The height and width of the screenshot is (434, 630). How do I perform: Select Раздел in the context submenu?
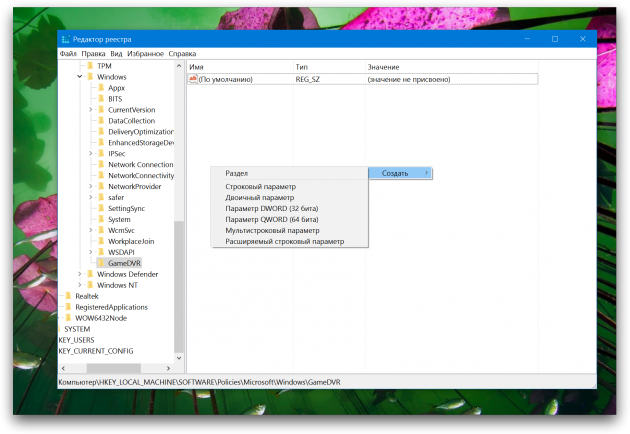click(x=237, y=173)
